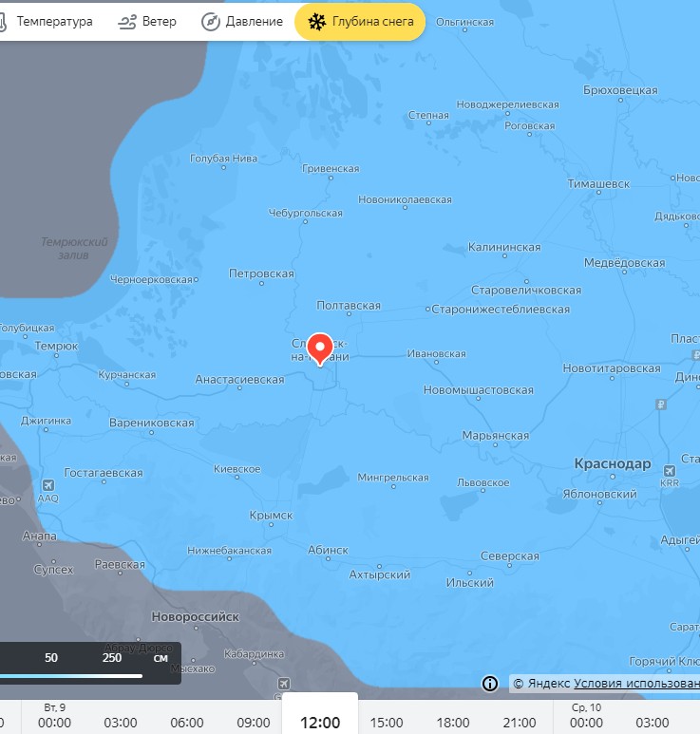Select 06:00 on the timeline
This screenshot has width=700, height=734.
(187, 723)
